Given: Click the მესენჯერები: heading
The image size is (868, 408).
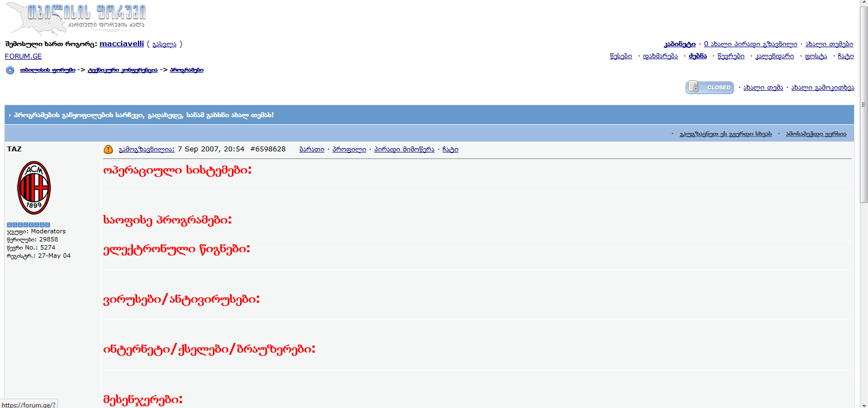Looking at the screenshot, I should point(143,400).
